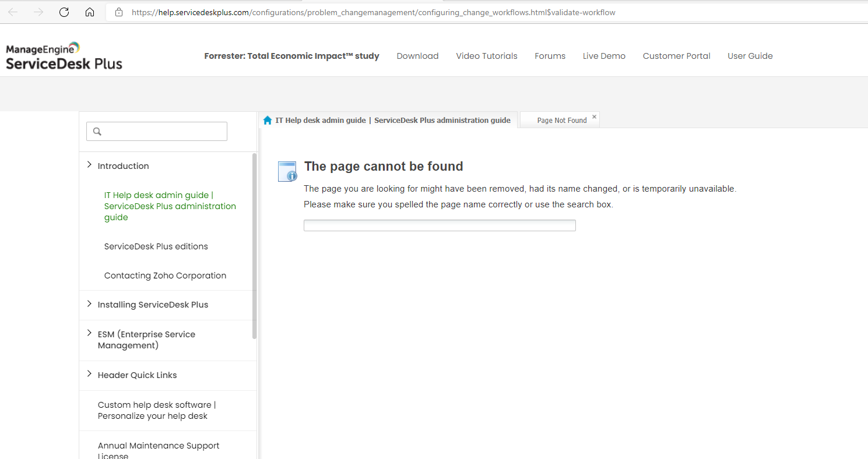Select ESM (Enterprise Service Management) item

tap(146, 340)
